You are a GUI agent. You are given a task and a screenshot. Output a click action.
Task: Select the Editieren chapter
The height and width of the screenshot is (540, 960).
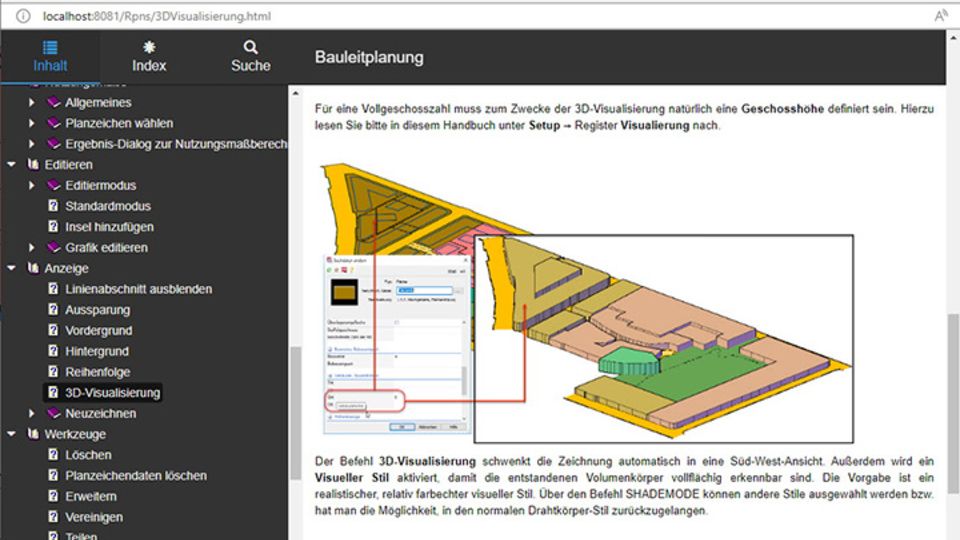click(x=69, y=165)
